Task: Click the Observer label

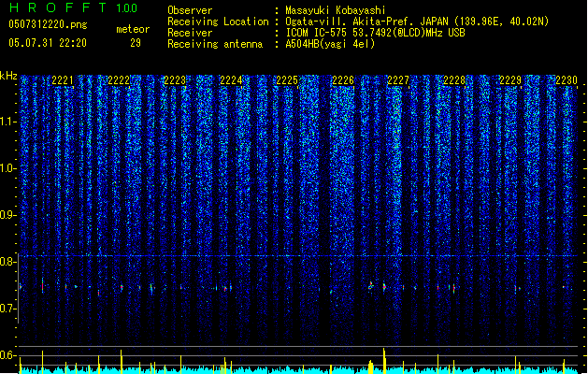Action: [190, 10]
